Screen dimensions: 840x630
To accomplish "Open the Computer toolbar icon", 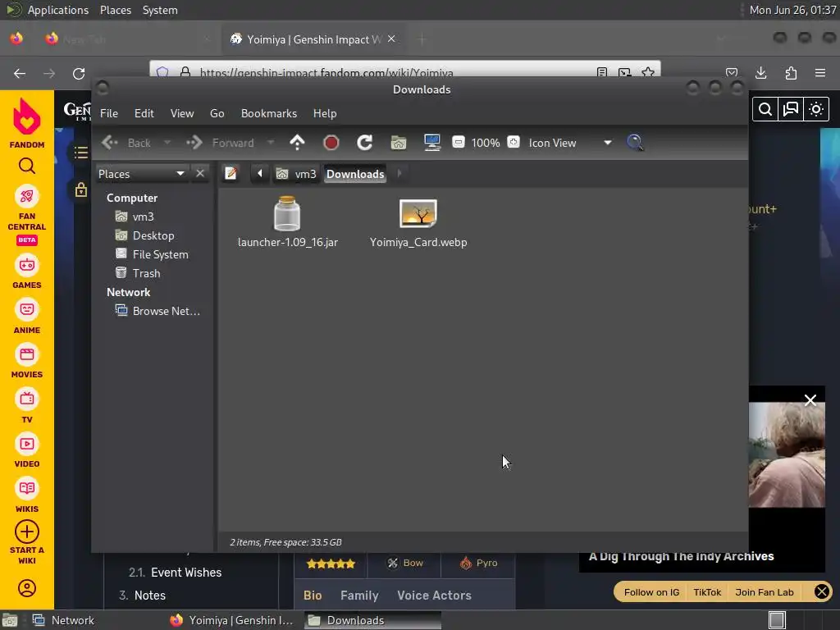I will (431, 143).
